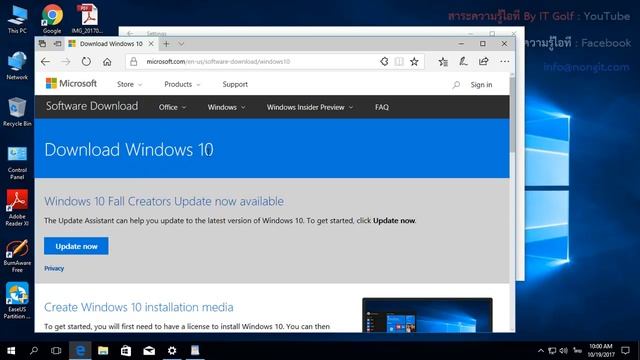Open Control Panel desktop icon
The height and width of the screenshot is (360, 640).
[x=17, y=162]
